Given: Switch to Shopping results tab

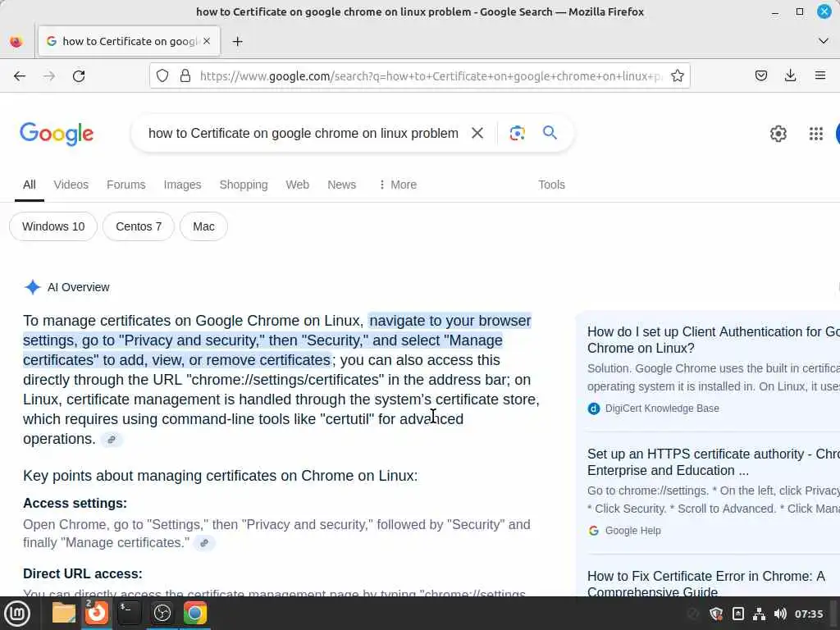Looking at the screenshot, I should point(243,185).
